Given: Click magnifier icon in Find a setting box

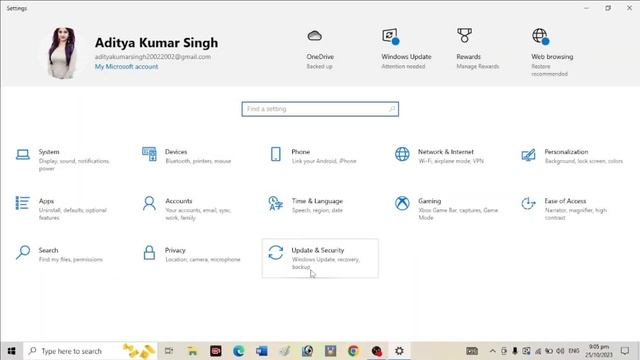Looking at the screenshot, I should tap(392, 109).
